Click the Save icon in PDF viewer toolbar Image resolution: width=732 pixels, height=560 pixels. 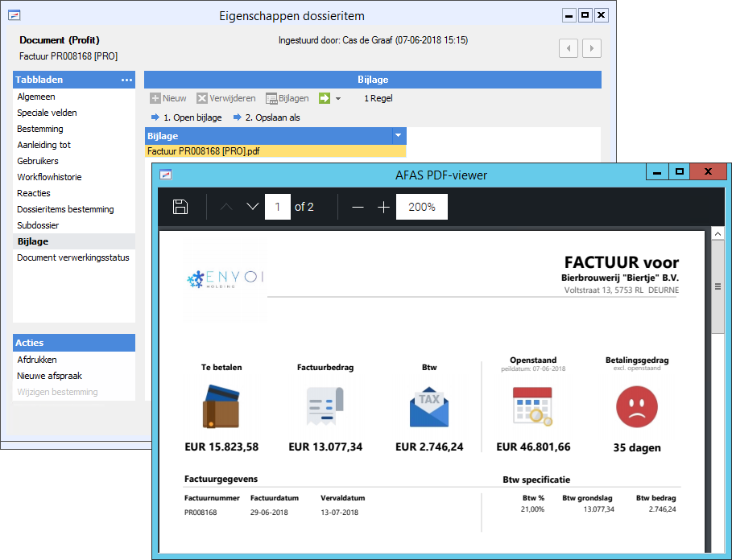[x=180, y=207]
